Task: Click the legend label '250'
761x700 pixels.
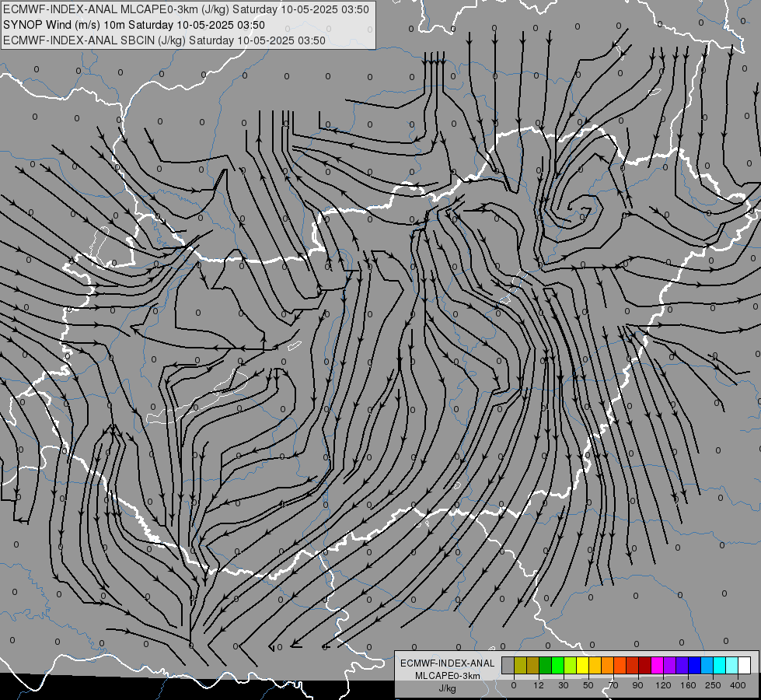Action: click(713, 685)
